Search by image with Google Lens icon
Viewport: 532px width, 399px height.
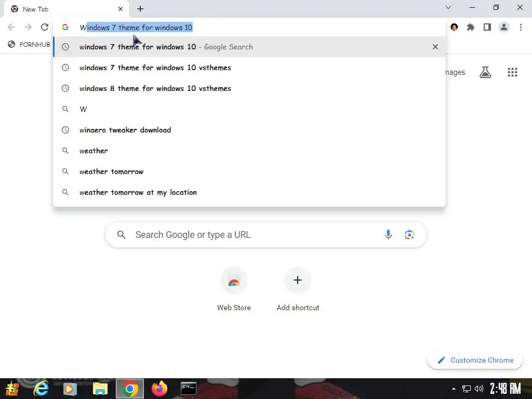tap(409, 234)
